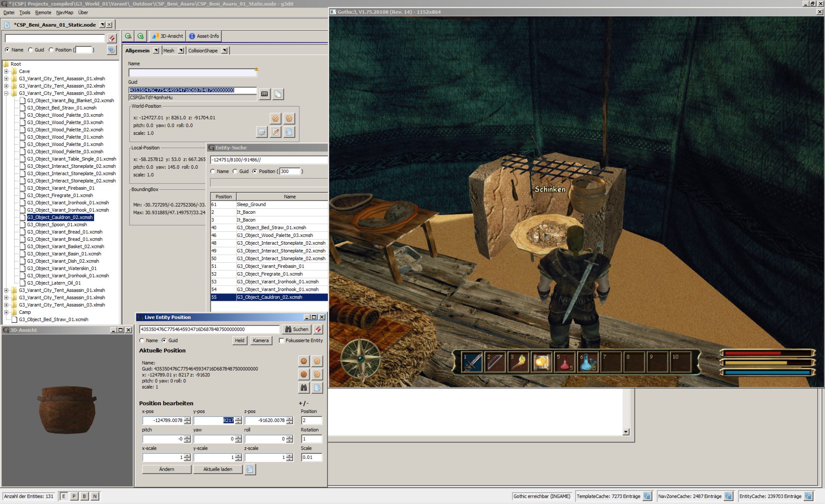Toggle the Fokussierte Entity checkbox
Image resolution: width=825 pixels, height=504 pixels.
[x=281, y=340]
